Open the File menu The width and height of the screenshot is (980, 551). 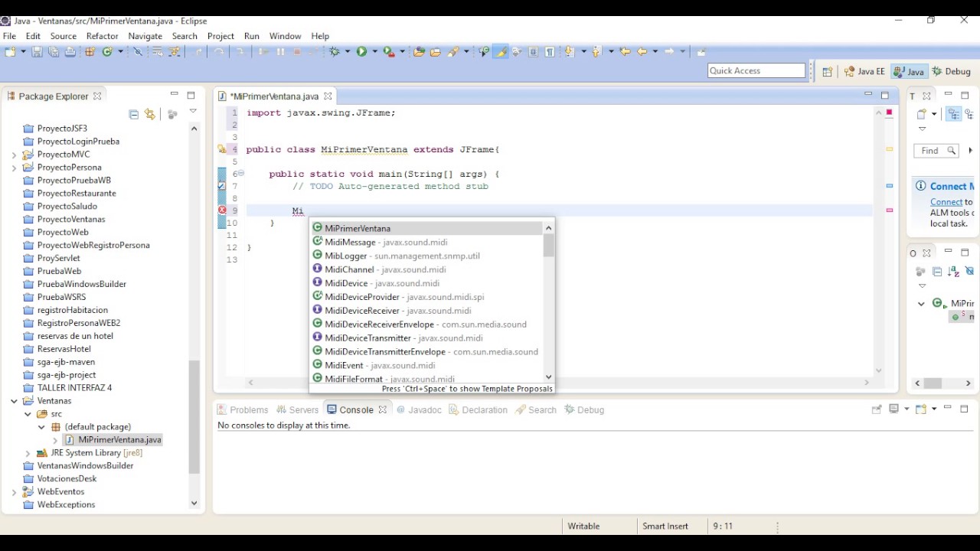(x=9, y=36)
